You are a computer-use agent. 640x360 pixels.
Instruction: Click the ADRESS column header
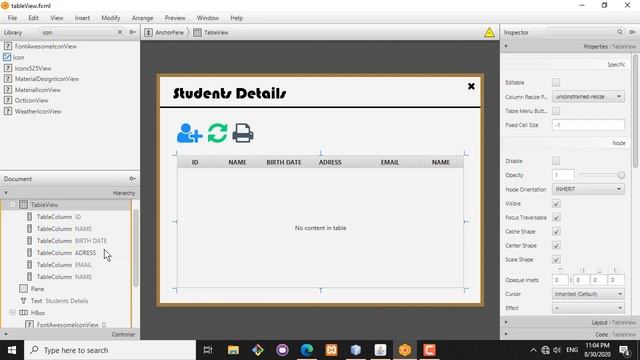(330, 162)
